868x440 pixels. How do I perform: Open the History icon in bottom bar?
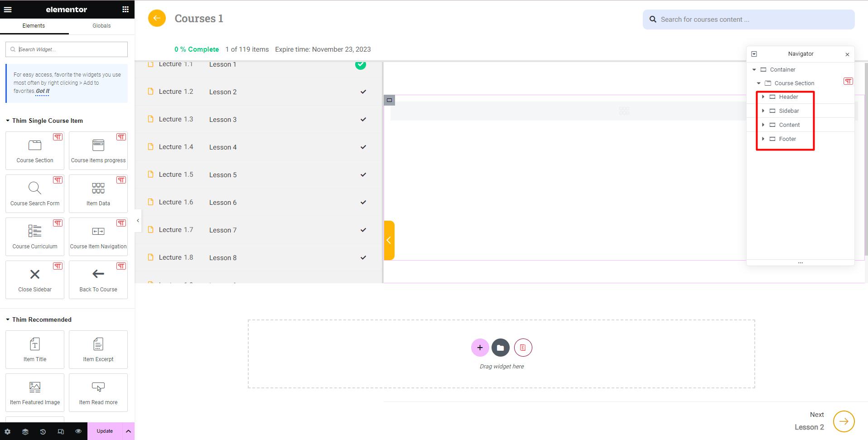pyautogui.click(x=43, y=431)
